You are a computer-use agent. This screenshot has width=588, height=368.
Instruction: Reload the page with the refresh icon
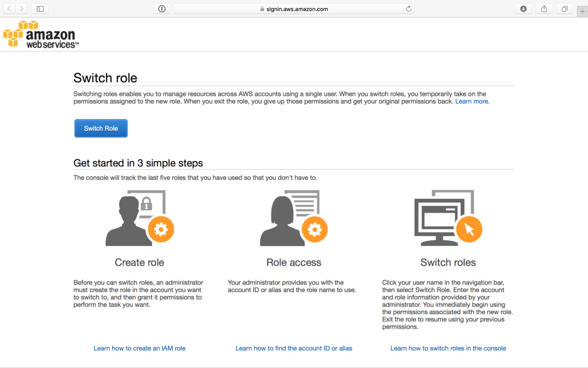409,9
